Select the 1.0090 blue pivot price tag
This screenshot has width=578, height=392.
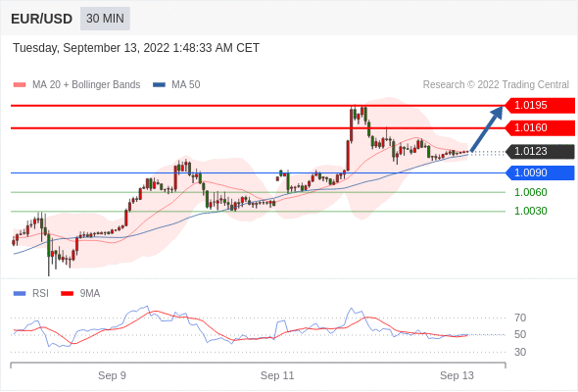(x=540, y=172)
